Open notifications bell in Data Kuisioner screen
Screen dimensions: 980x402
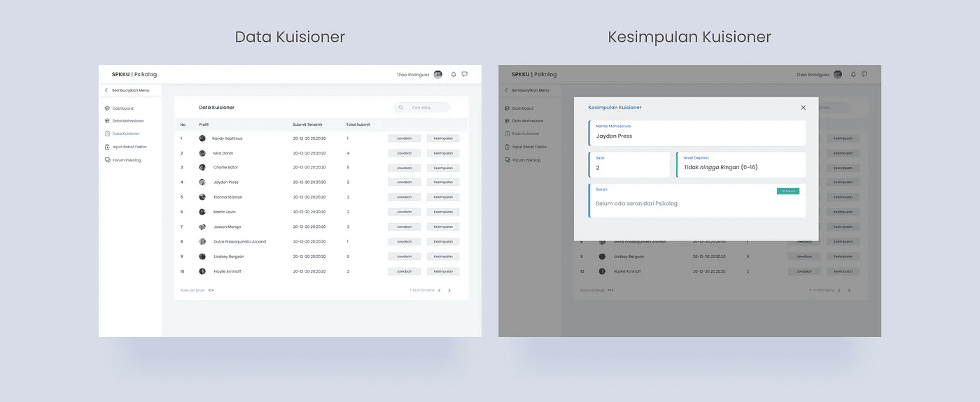[x=454, y=74]
